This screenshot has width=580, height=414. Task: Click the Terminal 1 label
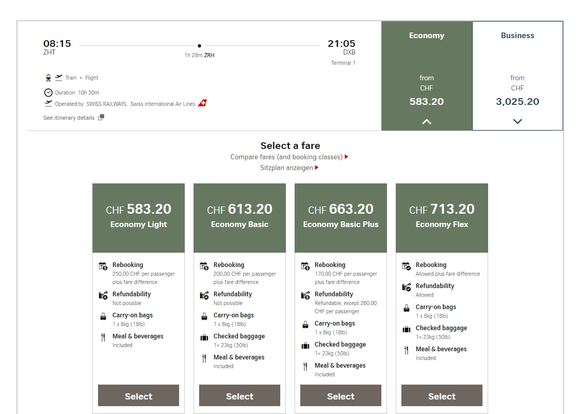343,63
